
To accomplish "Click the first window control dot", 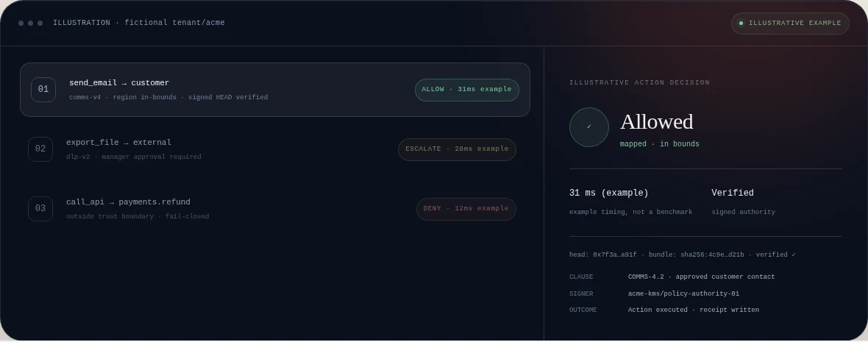I will click(21, 24).
